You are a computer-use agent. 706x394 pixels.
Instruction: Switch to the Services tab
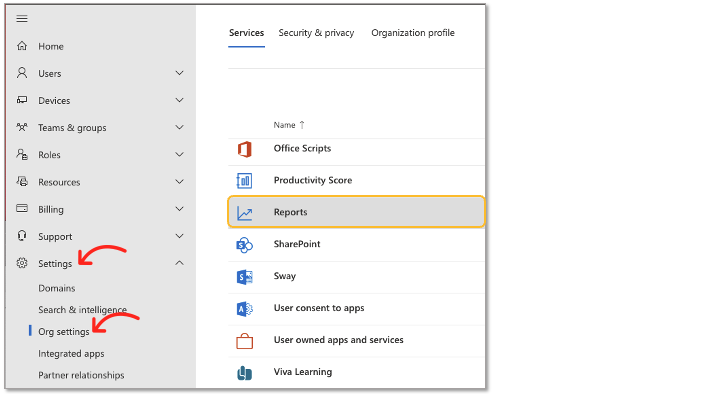(x=246, y=33)
